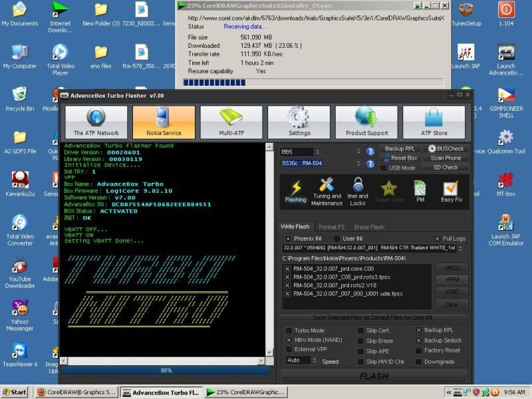Click Clear files button

click(x=452, y=305)
